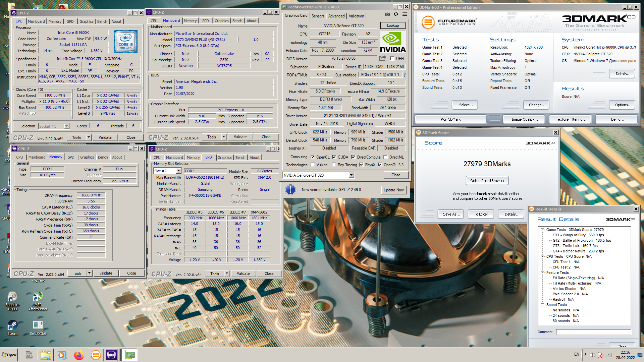
Task: Click the EN language indicator
Action: [x=577, y=354]
